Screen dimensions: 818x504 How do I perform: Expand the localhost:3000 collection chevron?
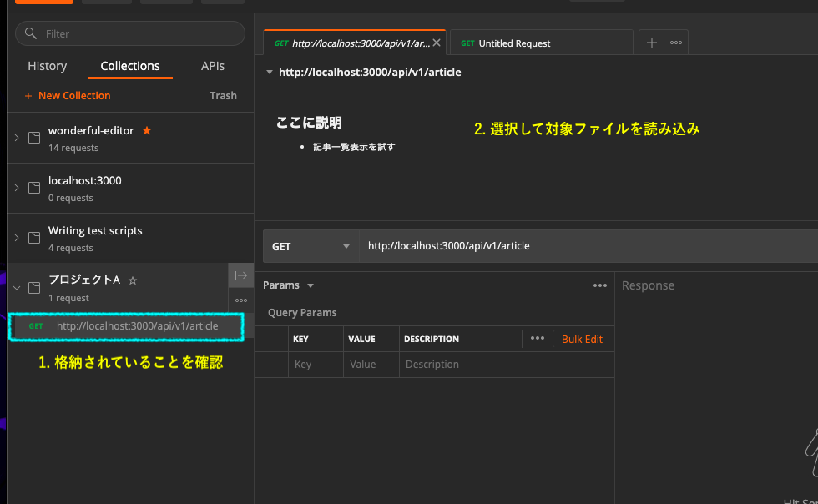tap(17, 188)
